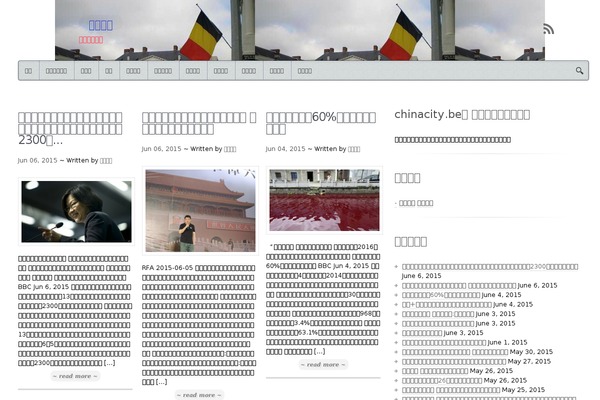The height and width of the screenshot is (400, 600).
Task: Select the leftmost navigation bar menu item
Action: tap(28, 71)
